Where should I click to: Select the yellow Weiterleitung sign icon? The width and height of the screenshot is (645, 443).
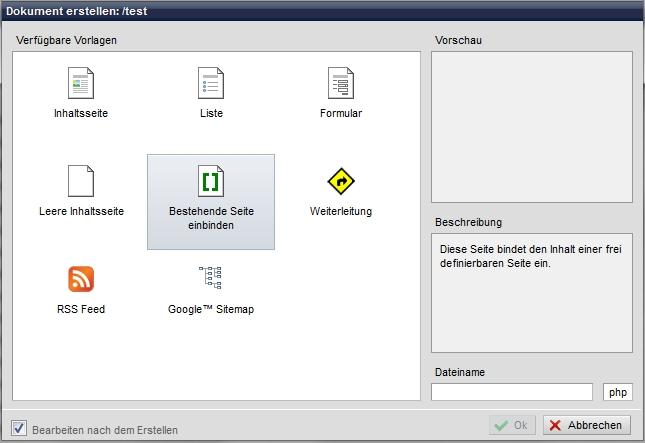341,181
